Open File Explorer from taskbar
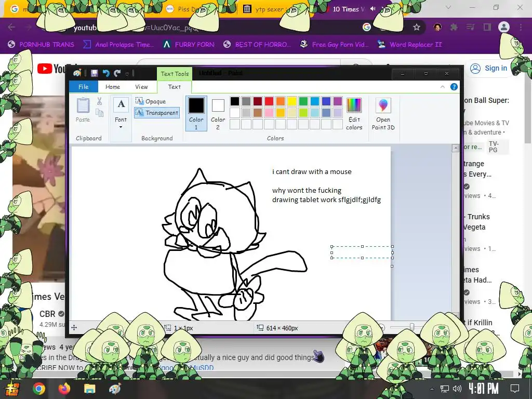The image size is (532, 399). [x=89, y=389]
